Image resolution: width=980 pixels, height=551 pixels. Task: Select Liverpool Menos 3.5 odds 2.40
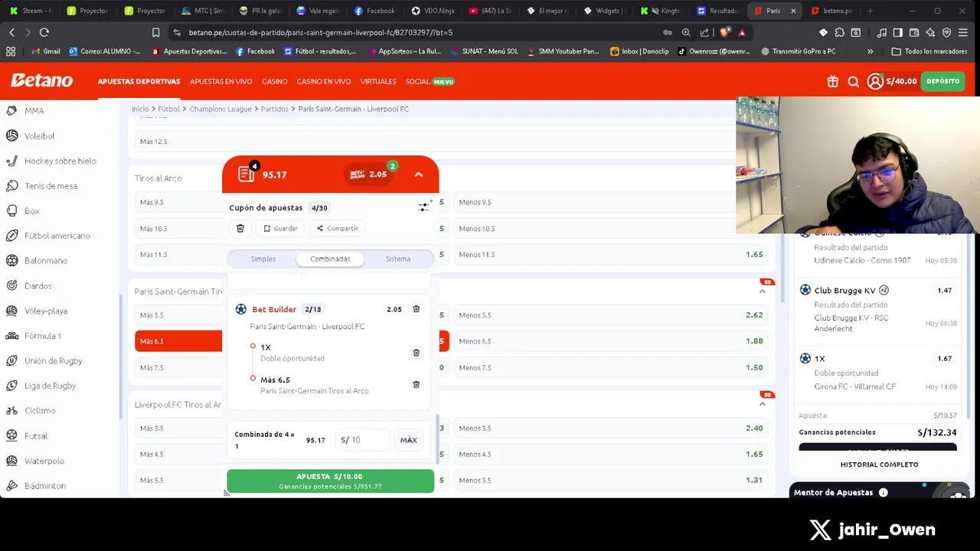pyautogui.click(x=610, y=429)
